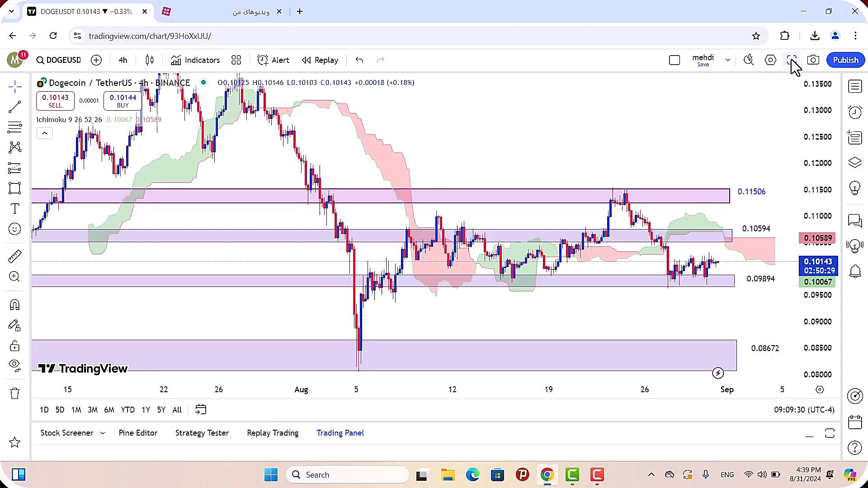Select the crosshair cursor tool
This screenshot has width=868, height=488.
click(x=14, y=86)
